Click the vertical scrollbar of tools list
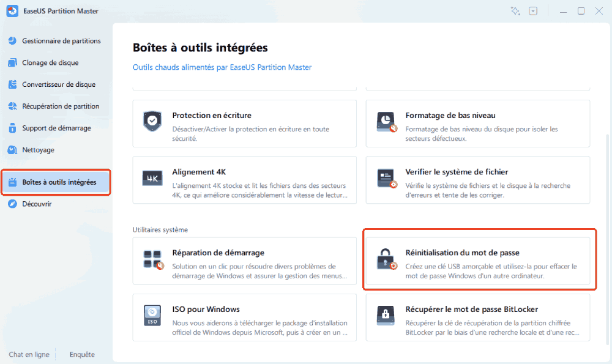The width and height of the screenshot is (612, 364). [607, 239]
